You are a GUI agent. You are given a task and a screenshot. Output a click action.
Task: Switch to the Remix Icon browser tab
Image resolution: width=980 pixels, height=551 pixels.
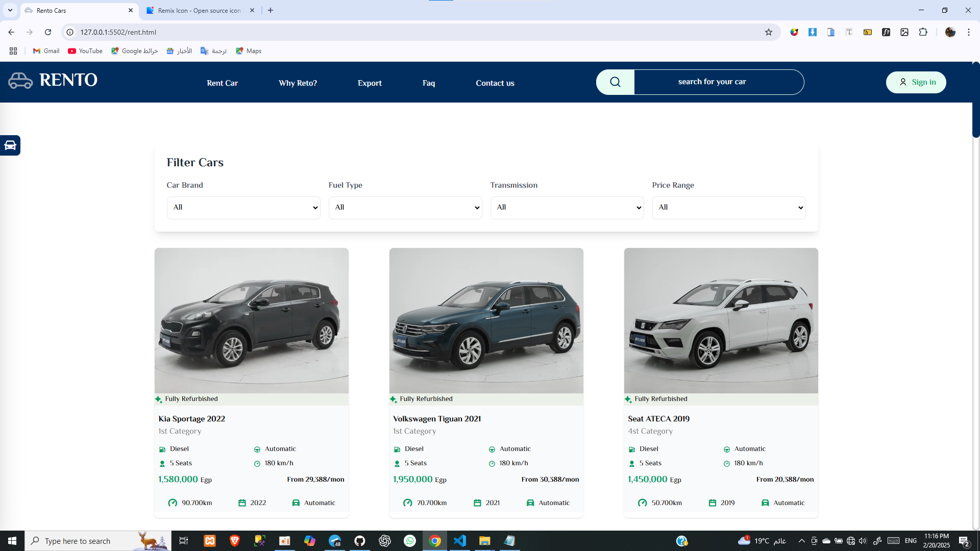click(x=199, y=10)
